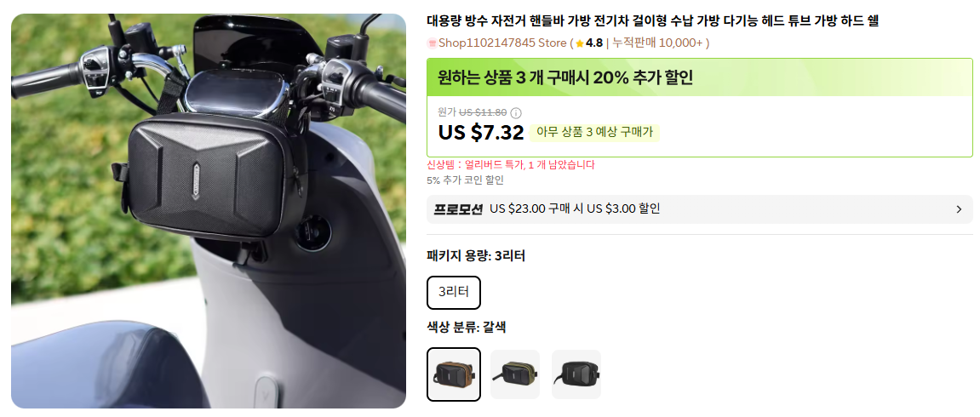Viewport: 980px width, 417px height.
Task: Click the info icon beside original price
Action: 516,113
